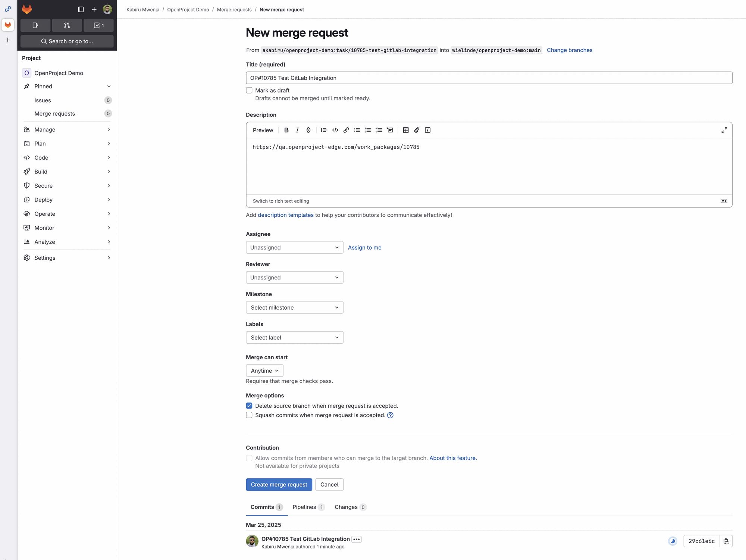This screenshot has height=560, width=746.
Task: Click the Search or go to field
Action: pos(67,41)
